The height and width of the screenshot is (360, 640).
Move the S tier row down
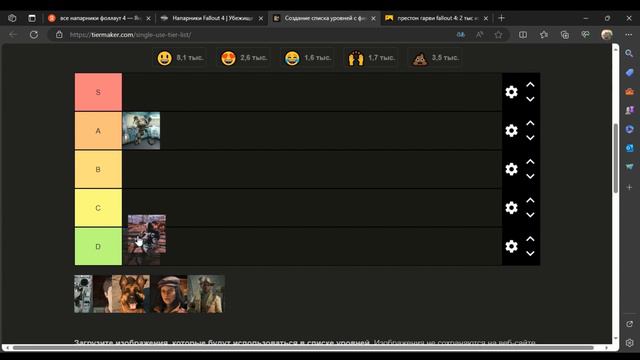click(x=530, y=99)
